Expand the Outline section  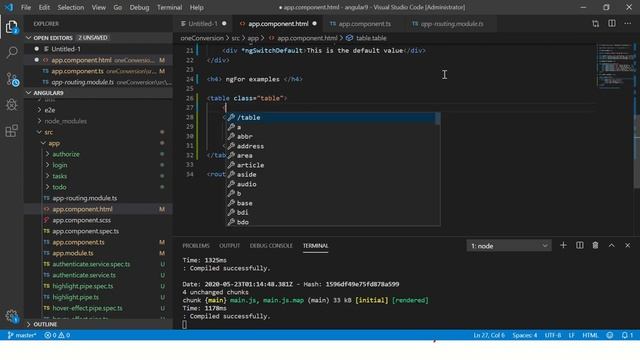click(x=98, y=324)
